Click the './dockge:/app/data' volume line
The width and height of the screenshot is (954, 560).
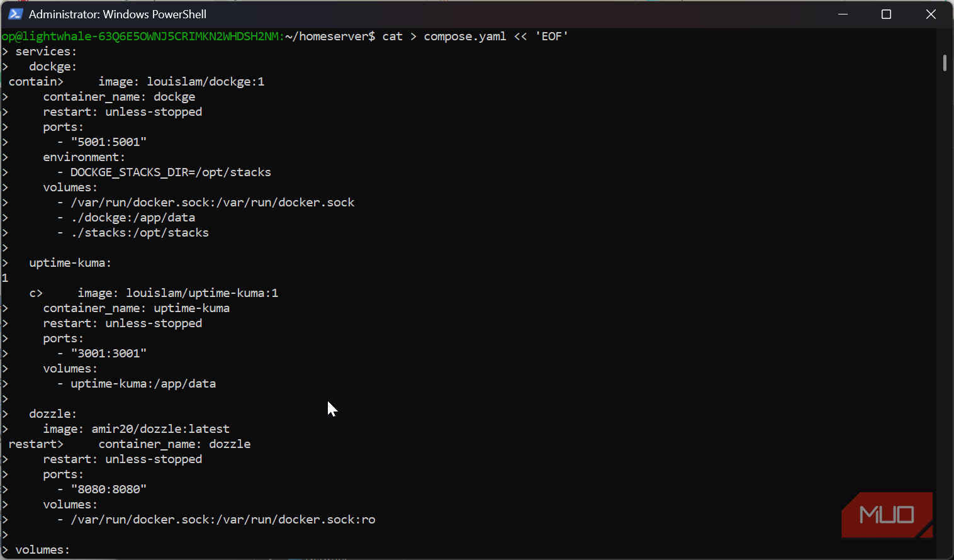[133, 218]
